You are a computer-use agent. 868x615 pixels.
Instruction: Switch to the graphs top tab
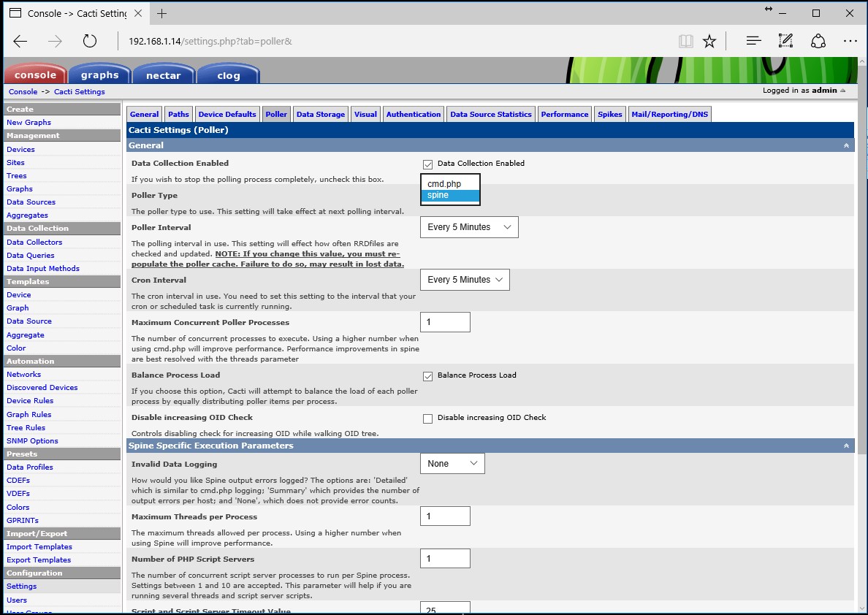pyautogui.click(x=99, y=75)
